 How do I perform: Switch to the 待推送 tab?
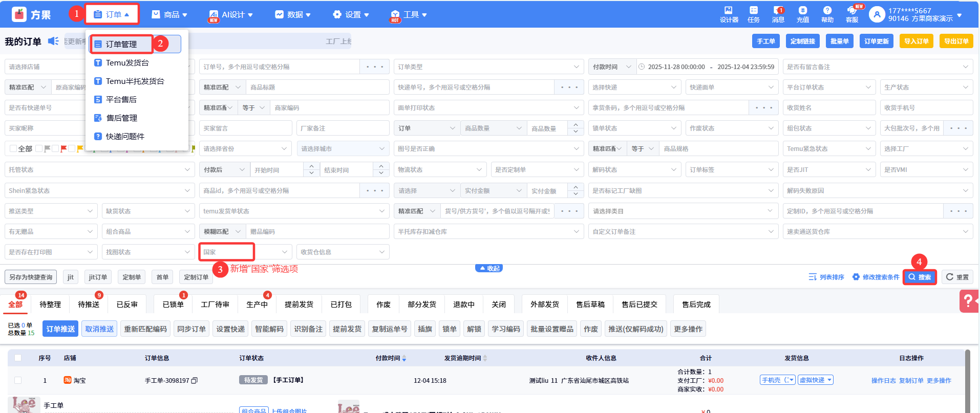89,304
